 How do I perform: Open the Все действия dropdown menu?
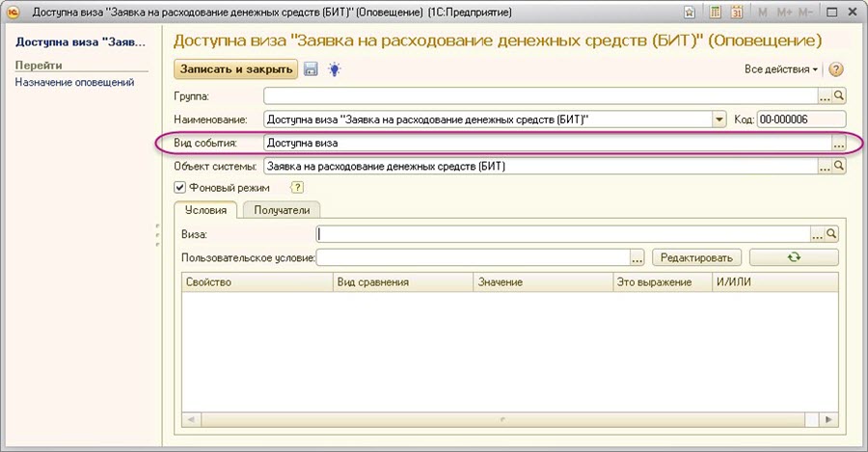(x=781, y=69)
